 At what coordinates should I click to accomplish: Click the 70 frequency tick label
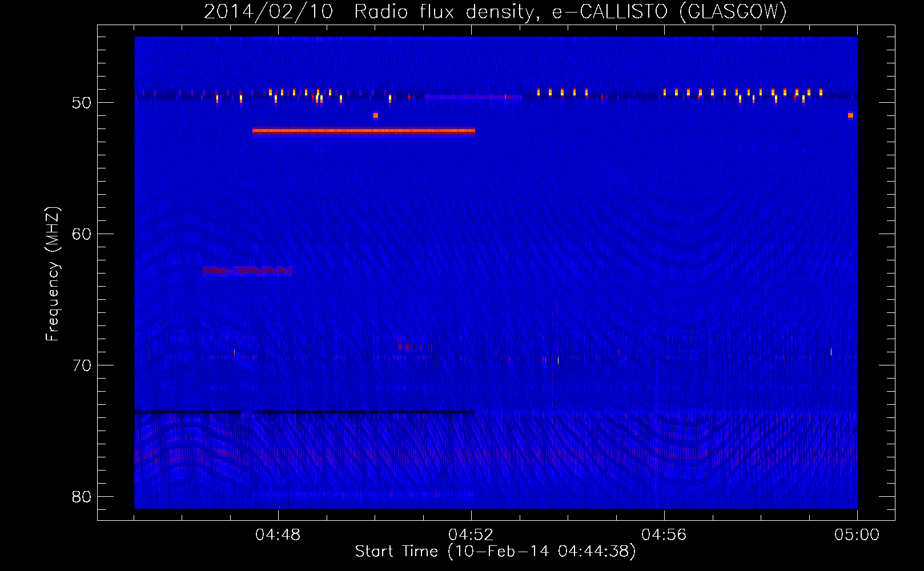(82, 365)
